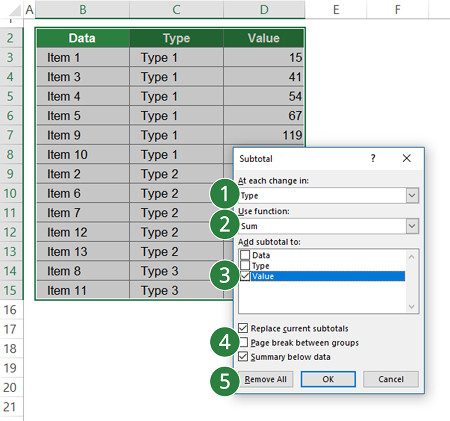Image resolution: width=450 pixels, height=421 pixels.
Task: Click list scrollbar down arrow
Action: 411,307
